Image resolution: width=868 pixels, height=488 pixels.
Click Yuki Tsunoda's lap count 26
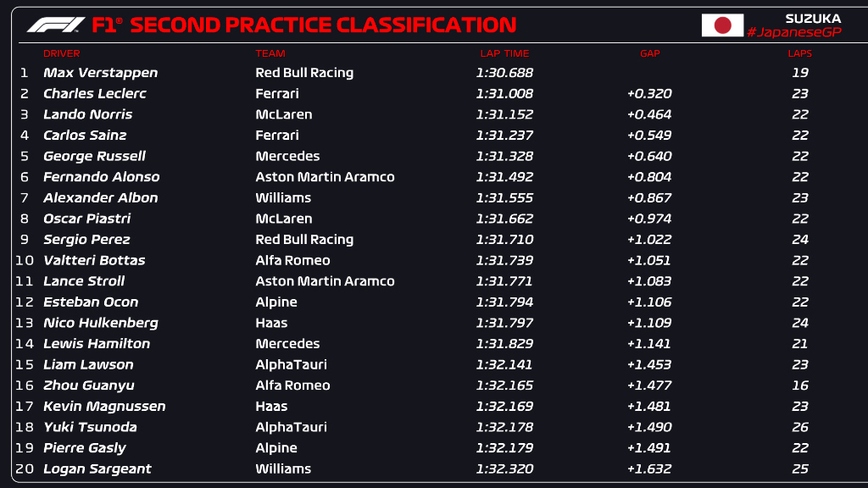click(x=800, y=427)
